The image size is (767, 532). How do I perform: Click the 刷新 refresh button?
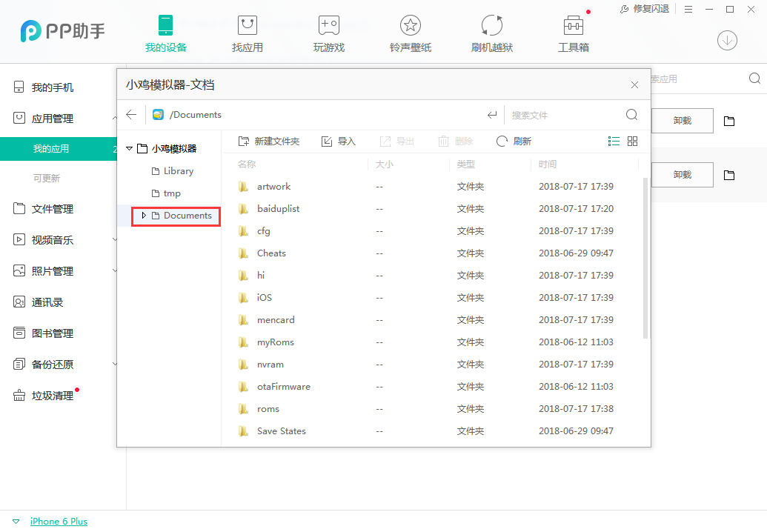point(514,142)
